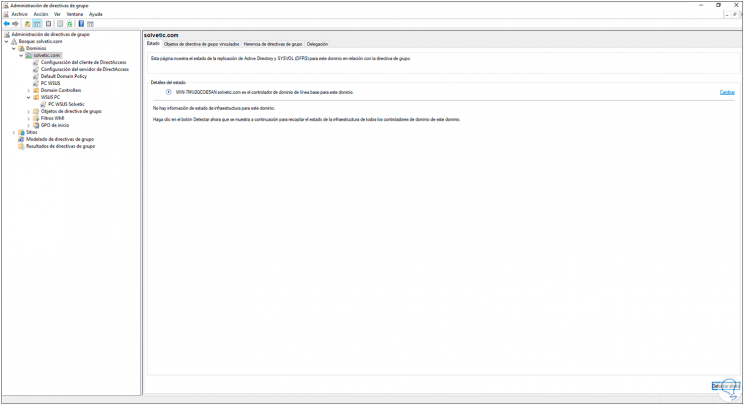Switch to Herencia de directivas de grupo tab
Image resolution: width=745 pixels, height=404 pixels.
[273, 44]
